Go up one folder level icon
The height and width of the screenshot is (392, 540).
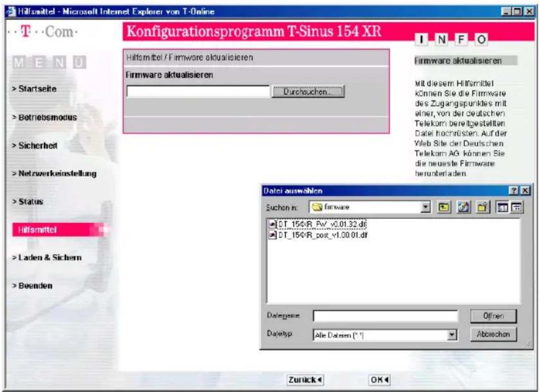click(x=444, y=207)
